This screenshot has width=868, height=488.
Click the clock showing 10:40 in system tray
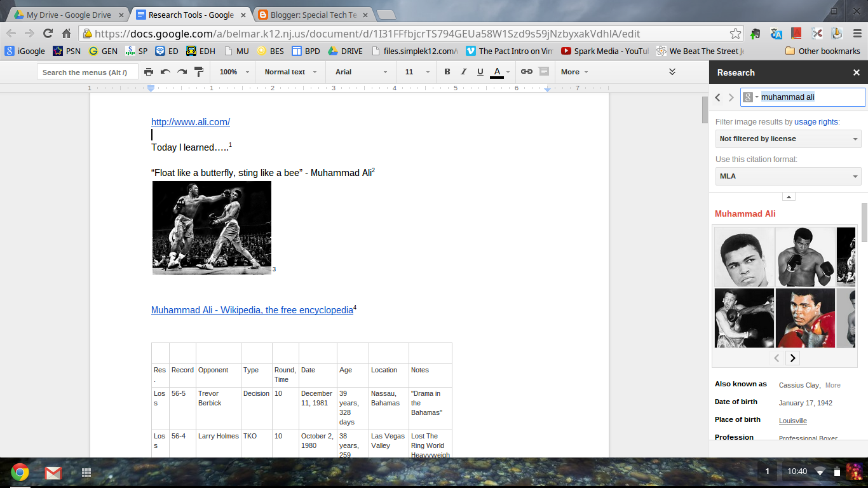pyautogui.click(x=797, y=471)
